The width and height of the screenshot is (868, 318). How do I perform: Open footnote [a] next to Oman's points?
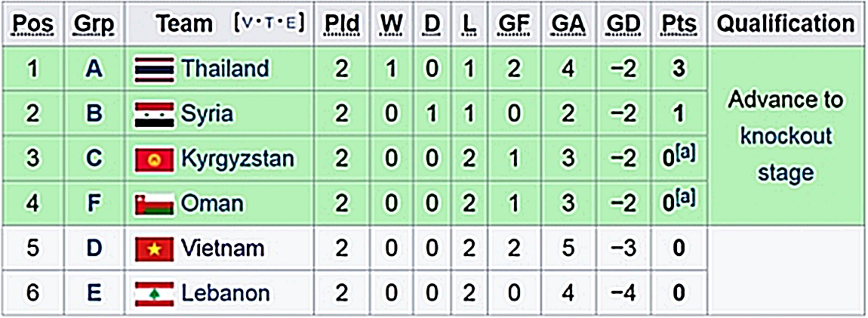687,198
